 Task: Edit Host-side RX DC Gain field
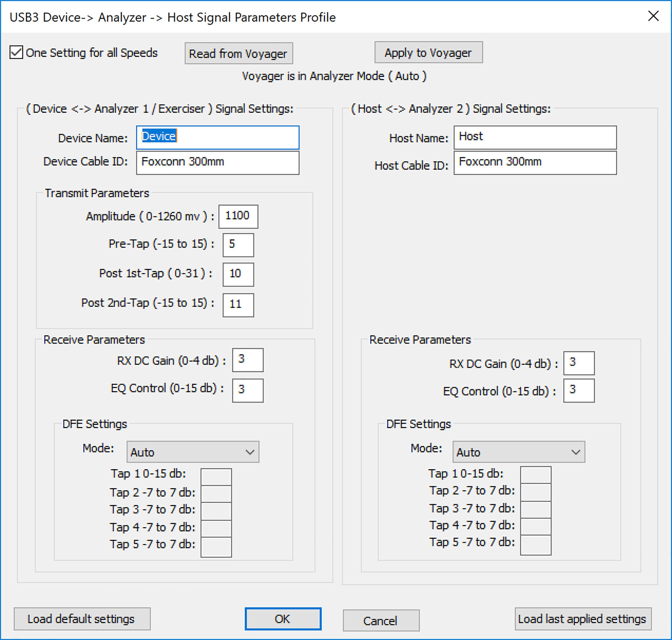click(x=579, y=363)
